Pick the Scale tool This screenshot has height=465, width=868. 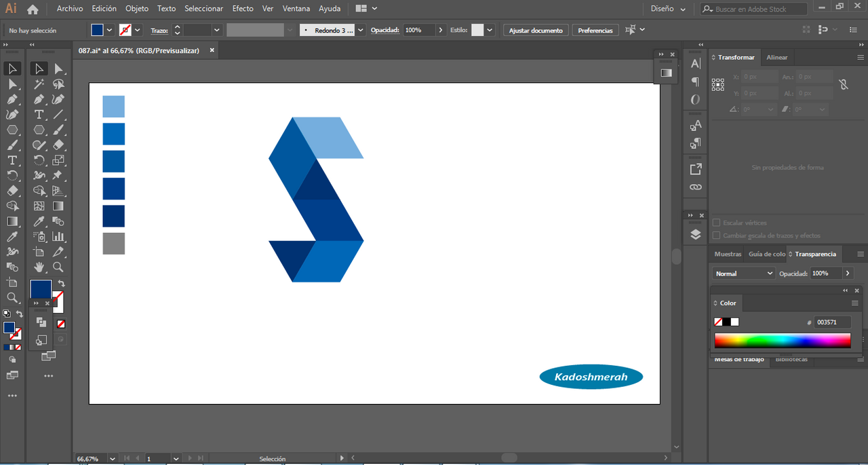58,160
